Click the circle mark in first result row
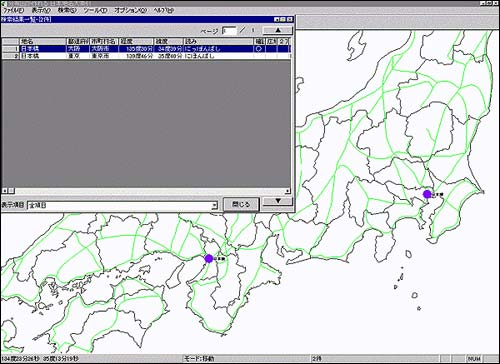 pyautogui.click(x=259, y=49)
